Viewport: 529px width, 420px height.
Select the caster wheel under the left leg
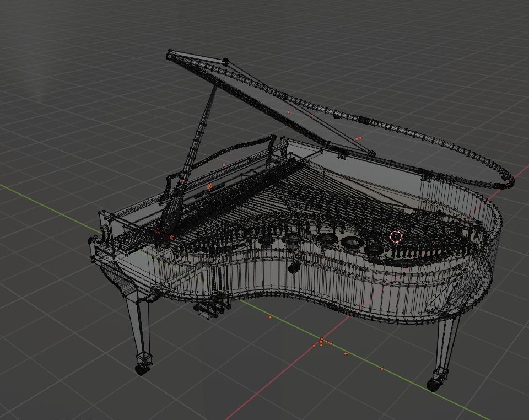tap(142, 370)
